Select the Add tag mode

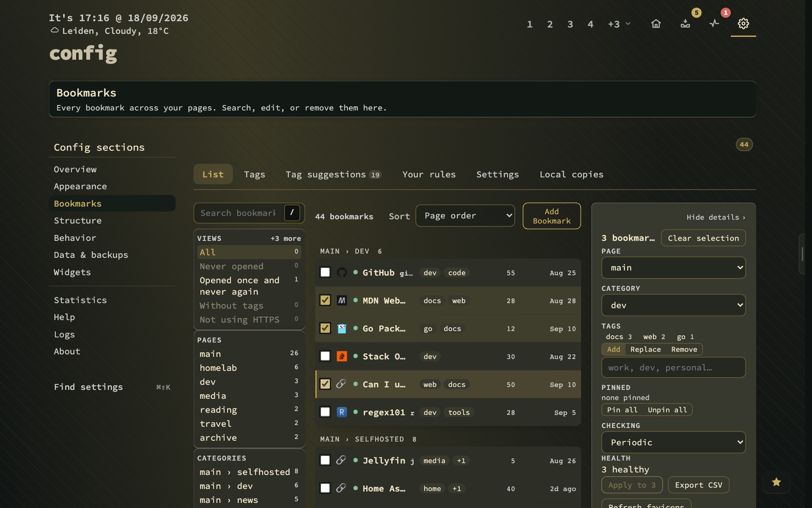tap(614, 349)
